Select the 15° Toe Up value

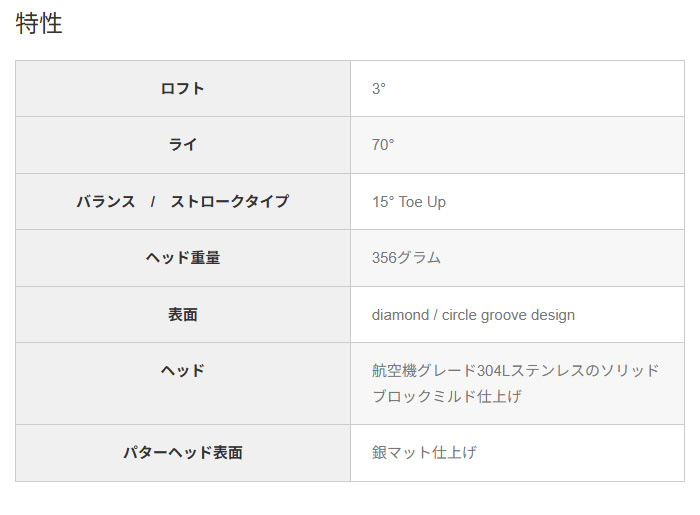click(409, 201)
